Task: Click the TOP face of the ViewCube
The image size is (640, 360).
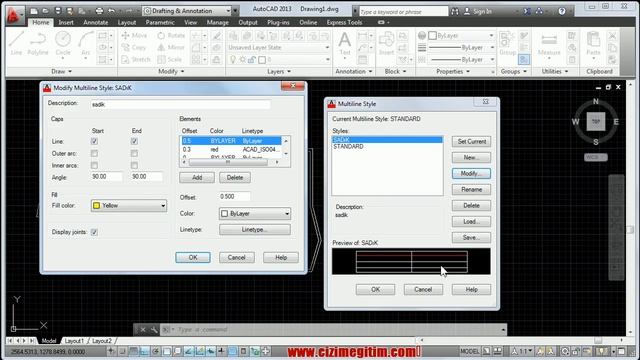Action: click(x=596, y=122)
